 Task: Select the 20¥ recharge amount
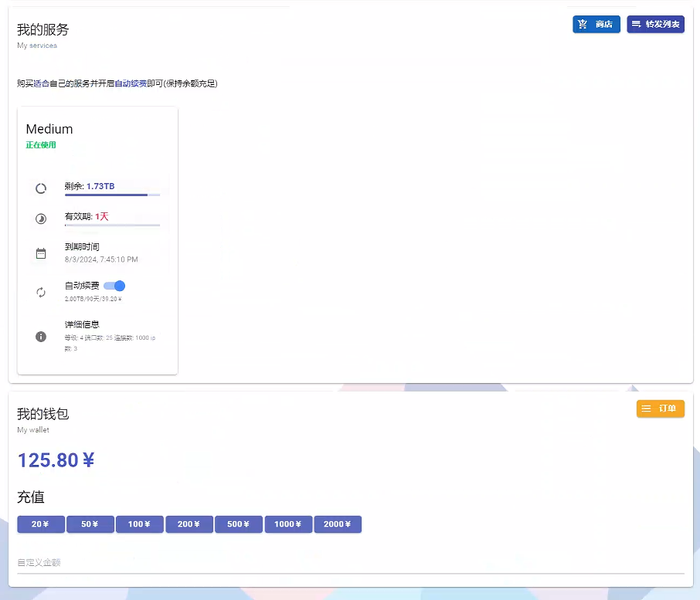(x=41, y=524)
